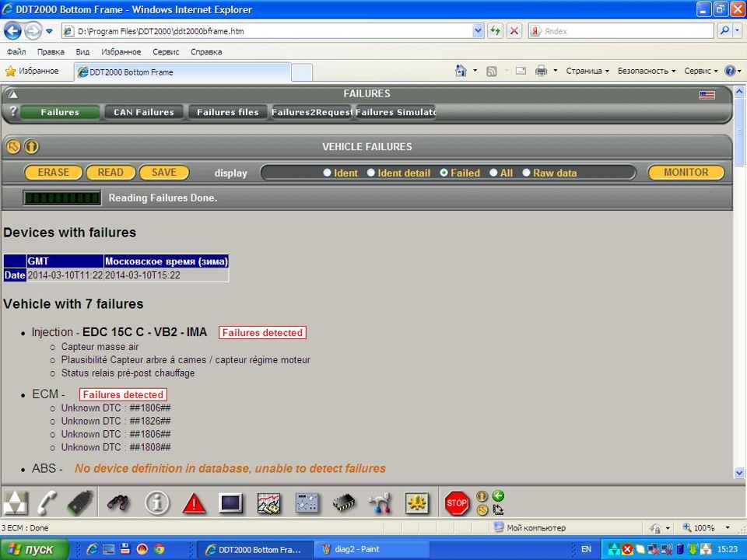
Task: Click the SAVE button
Action: (164, 173)
